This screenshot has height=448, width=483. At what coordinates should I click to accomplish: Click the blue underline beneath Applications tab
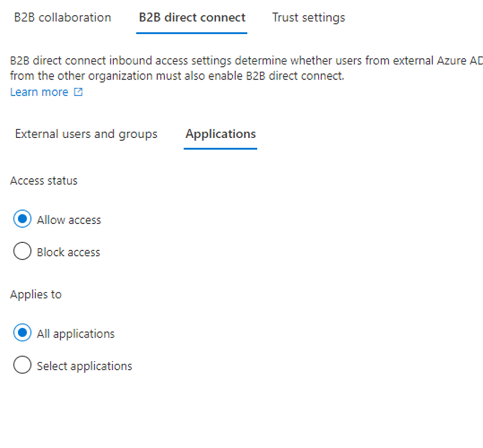coord(220,148)
